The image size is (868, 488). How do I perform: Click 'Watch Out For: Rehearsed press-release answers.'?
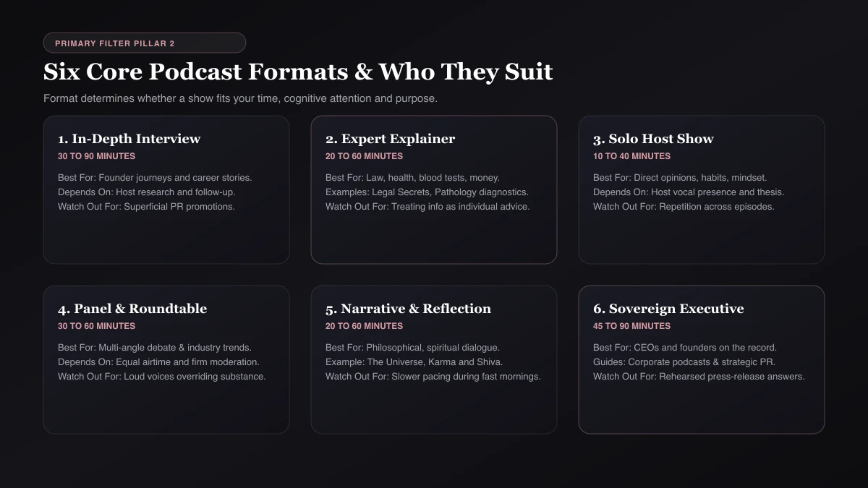[699, 377]
